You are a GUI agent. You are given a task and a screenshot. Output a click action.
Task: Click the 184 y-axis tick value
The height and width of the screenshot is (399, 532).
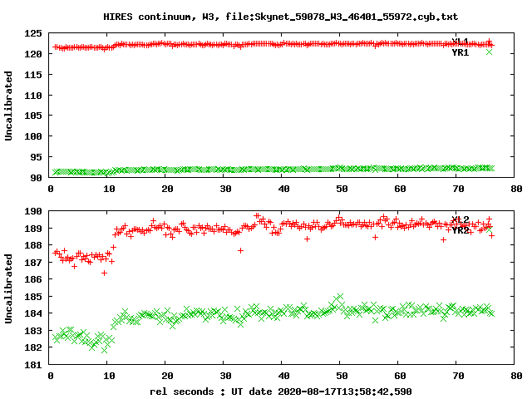tap(33, 313)
